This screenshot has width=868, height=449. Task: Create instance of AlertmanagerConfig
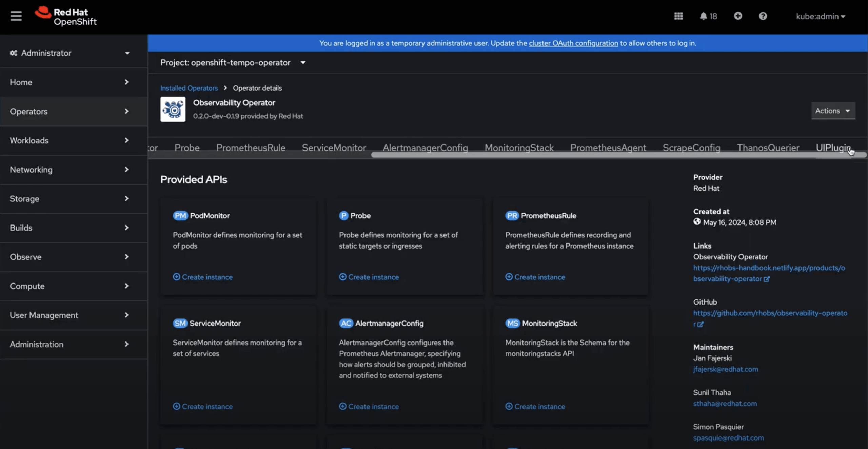(369, 407)
